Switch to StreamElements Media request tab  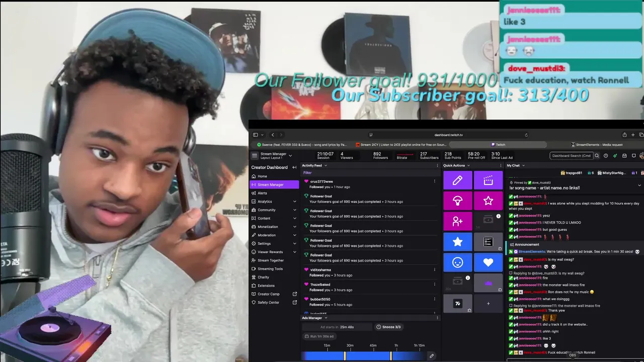click(x=597, y=145)
